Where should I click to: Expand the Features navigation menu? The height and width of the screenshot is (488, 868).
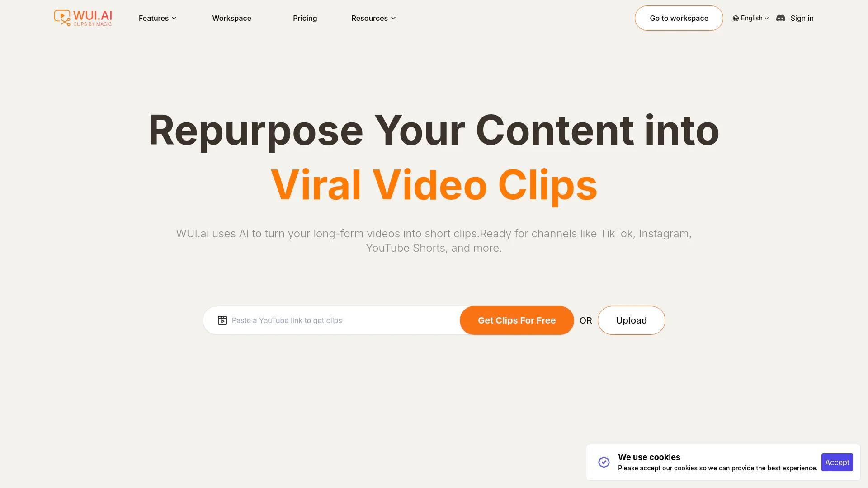(157, 18)
